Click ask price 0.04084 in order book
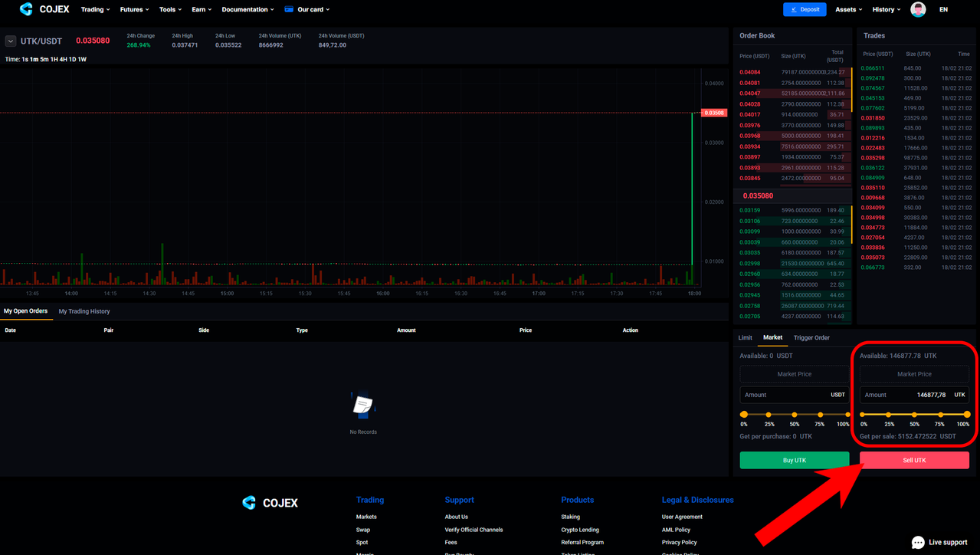Viewport: 980px width, 555px height. click(x=749, y=72)
